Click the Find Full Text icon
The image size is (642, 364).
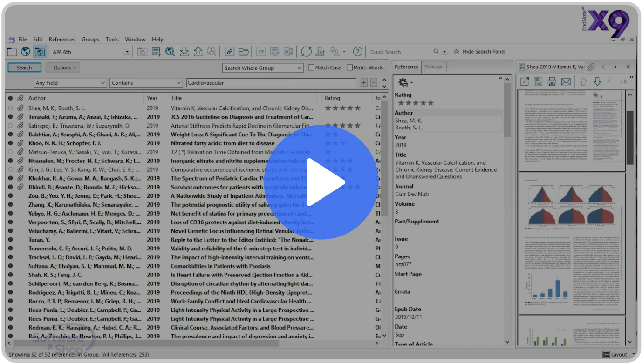coord(212,52)
